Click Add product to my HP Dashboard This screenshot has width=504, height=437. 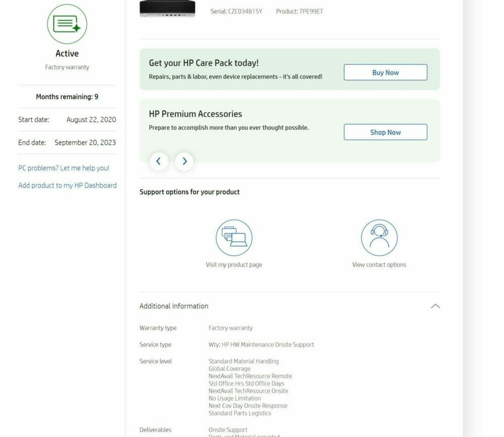click(67, 185)
